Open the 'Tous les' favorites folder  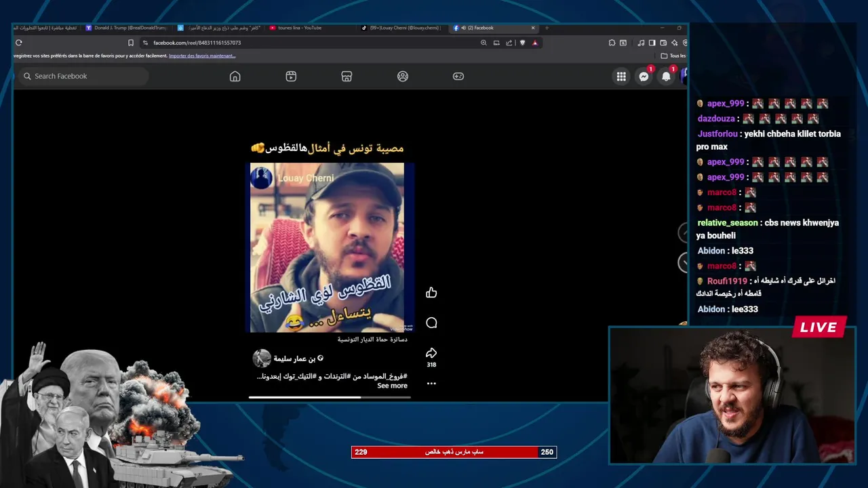tap(673, 56)
